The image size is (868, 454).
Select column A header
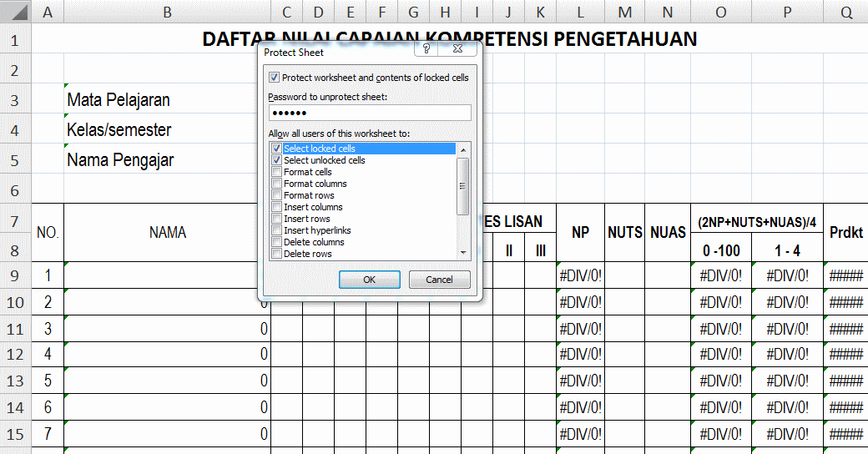(x=48, y=12)
